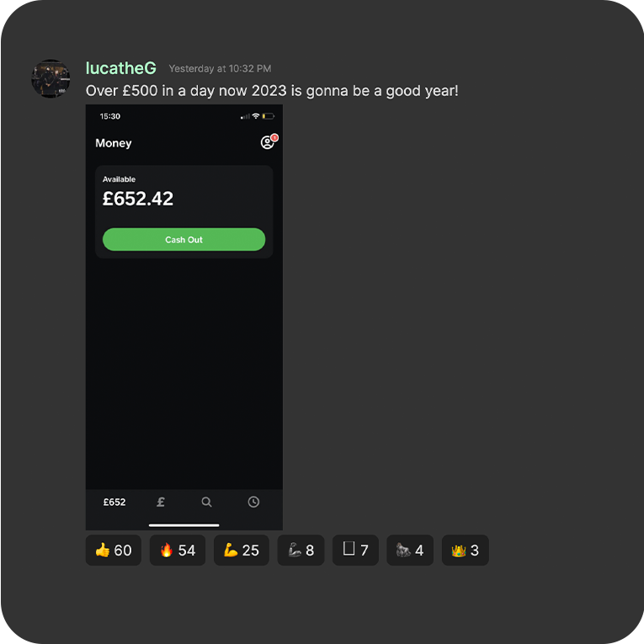Click the Money screen heading
The height and width of the screenshot is (644, 644).
114,143
